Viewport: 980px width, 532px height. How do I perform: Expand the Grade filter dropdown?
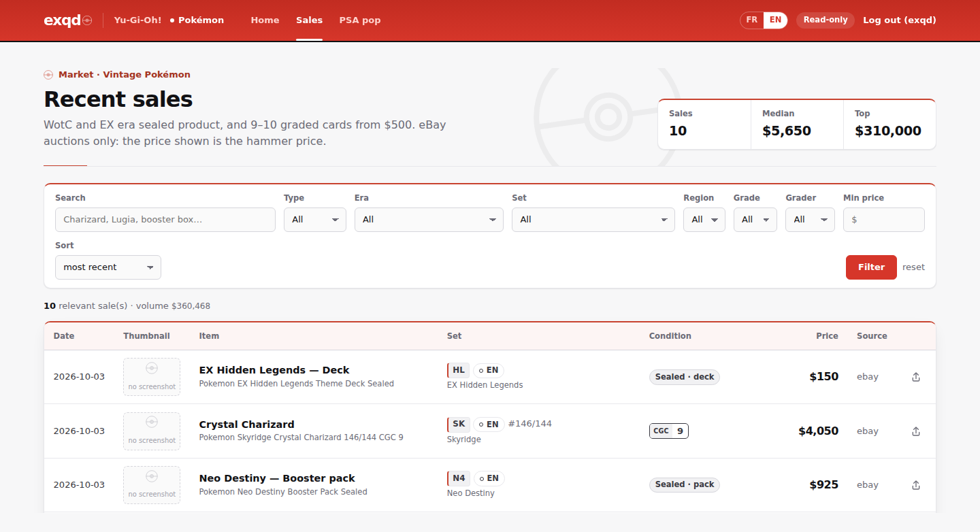755,220
